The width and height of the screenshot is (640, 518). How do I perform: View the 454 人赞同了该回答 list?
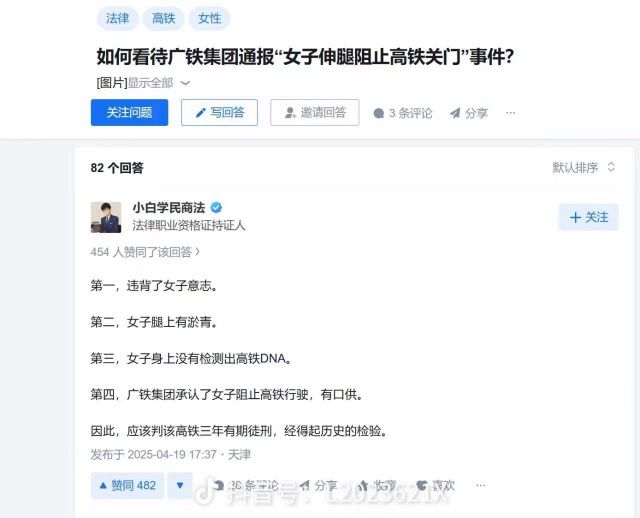point(145,252)
